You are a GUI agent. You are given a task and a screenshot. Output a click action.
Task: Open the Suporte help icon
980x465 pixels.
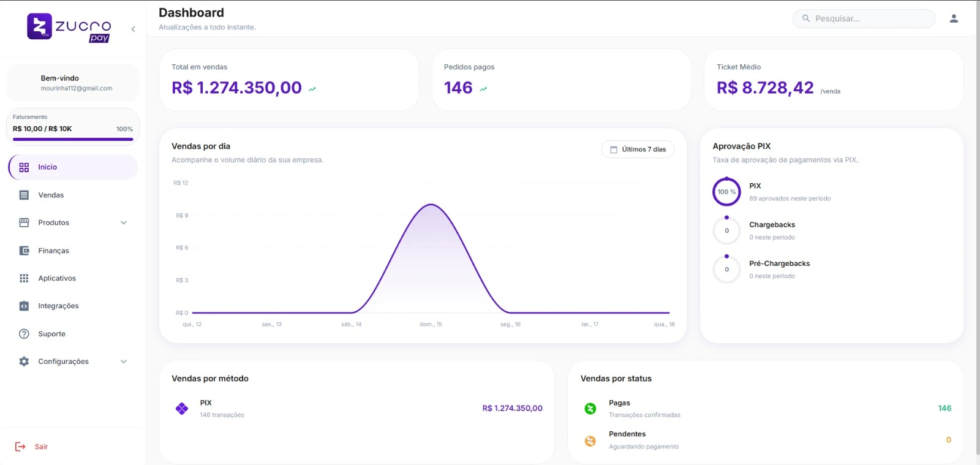tap(24, 334)
